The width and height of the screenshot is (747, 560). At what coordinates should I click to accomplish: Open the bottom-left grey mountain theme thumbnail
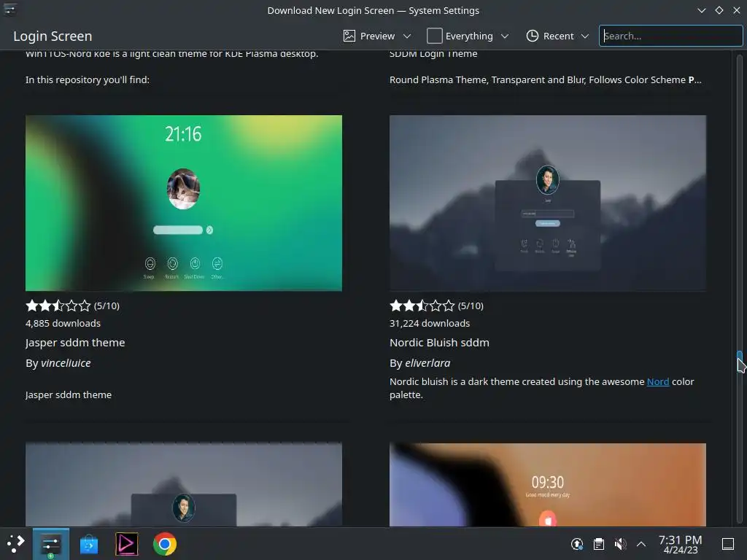pos(183,485)
